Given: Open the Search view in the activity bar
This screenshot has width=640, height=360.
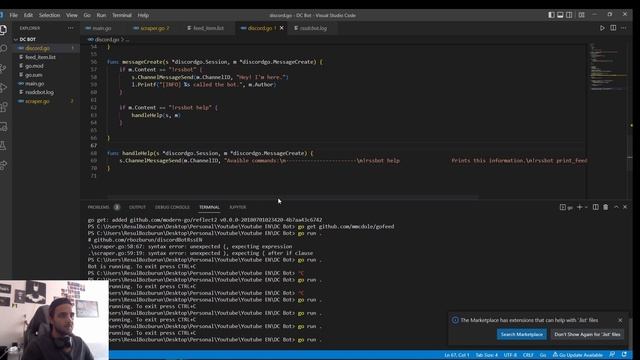Looking at the screenshot, I should [x=3, y=49].
